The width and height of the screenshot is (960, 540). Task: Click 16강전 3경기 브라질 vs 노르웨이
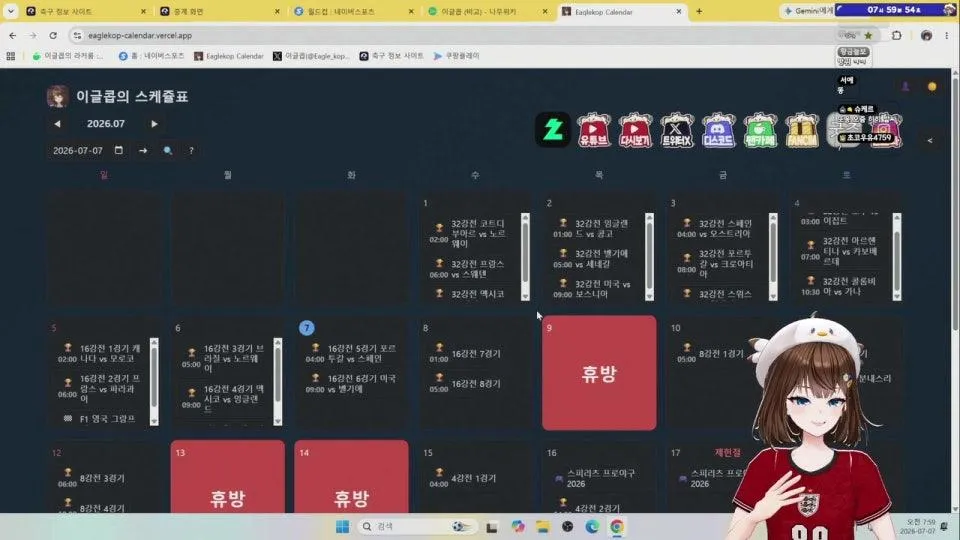coord(223,358)
